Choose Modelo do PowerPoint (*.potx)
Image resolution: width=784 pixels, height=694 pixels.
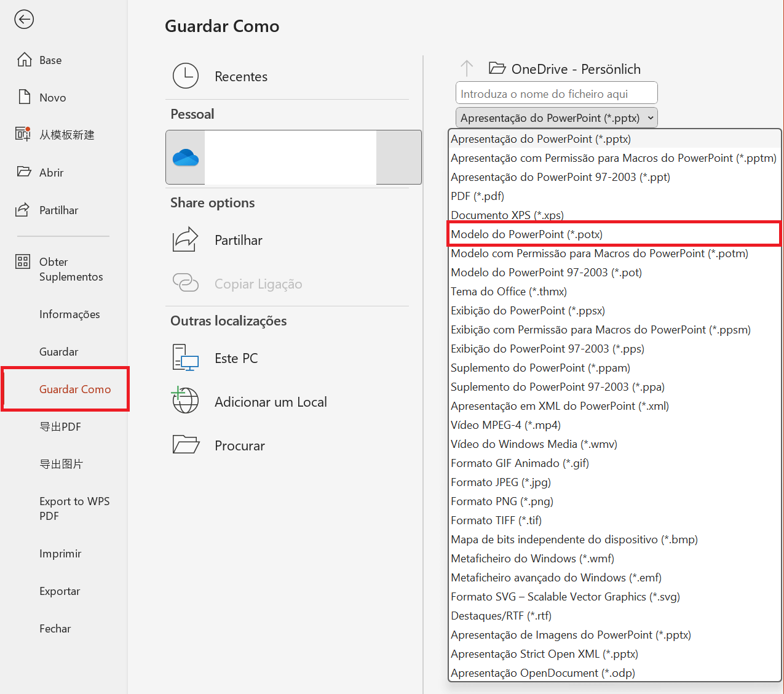pyautogui.click(x=615, y=234)
